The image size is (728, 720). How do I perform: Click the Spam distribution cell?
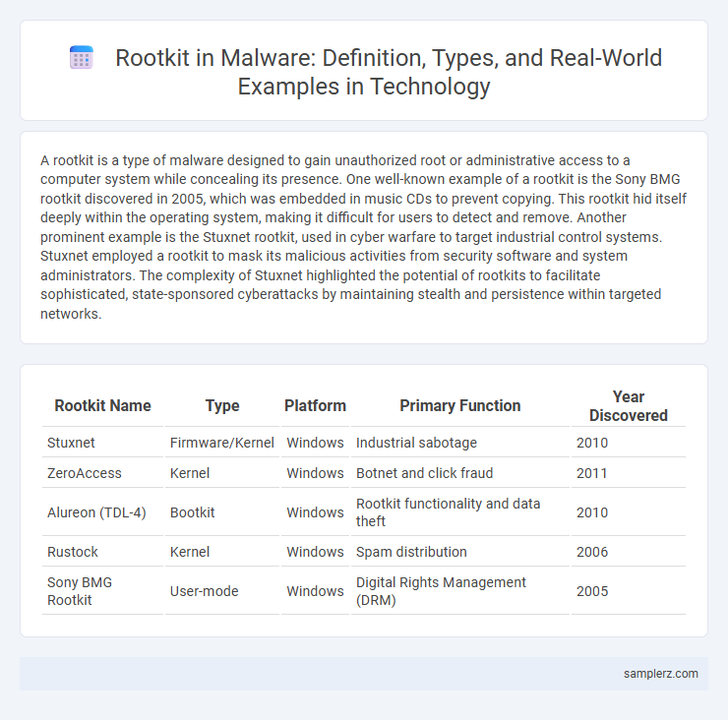pyautogui.click(x=460, y=552)
